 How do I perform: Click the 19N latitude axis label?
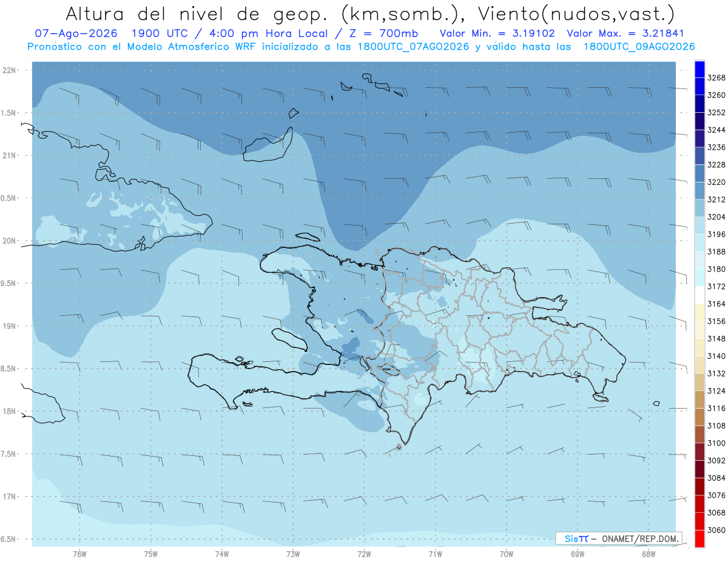[10, 326]
